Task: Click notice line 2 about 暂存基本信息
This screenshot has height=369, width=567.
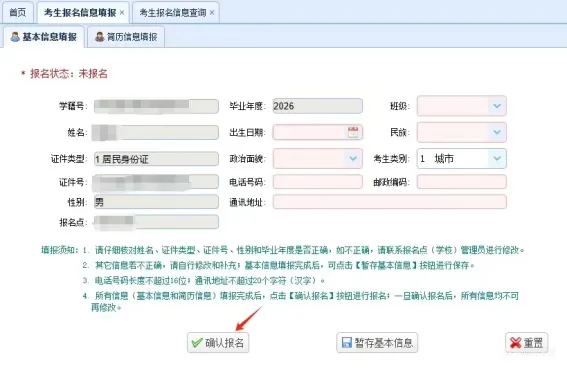Action: pyautogui.click(x=278, y=266)
